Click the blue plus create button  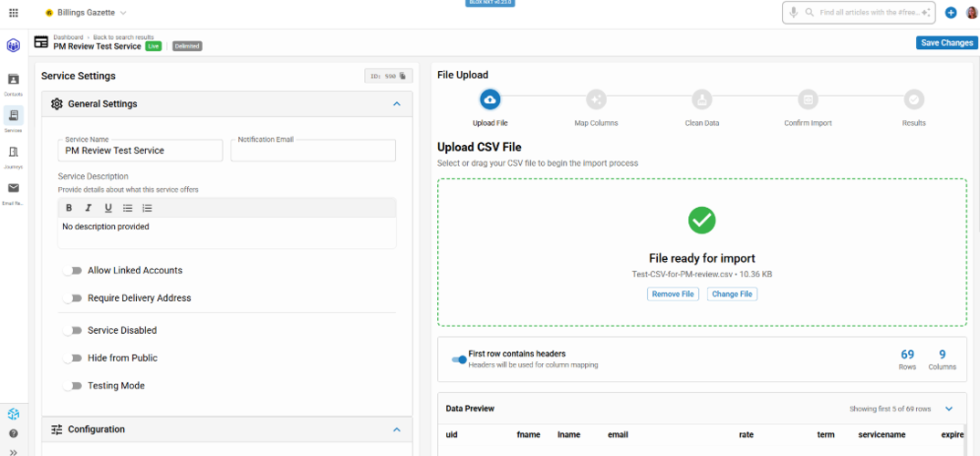[x=951, y=13]
